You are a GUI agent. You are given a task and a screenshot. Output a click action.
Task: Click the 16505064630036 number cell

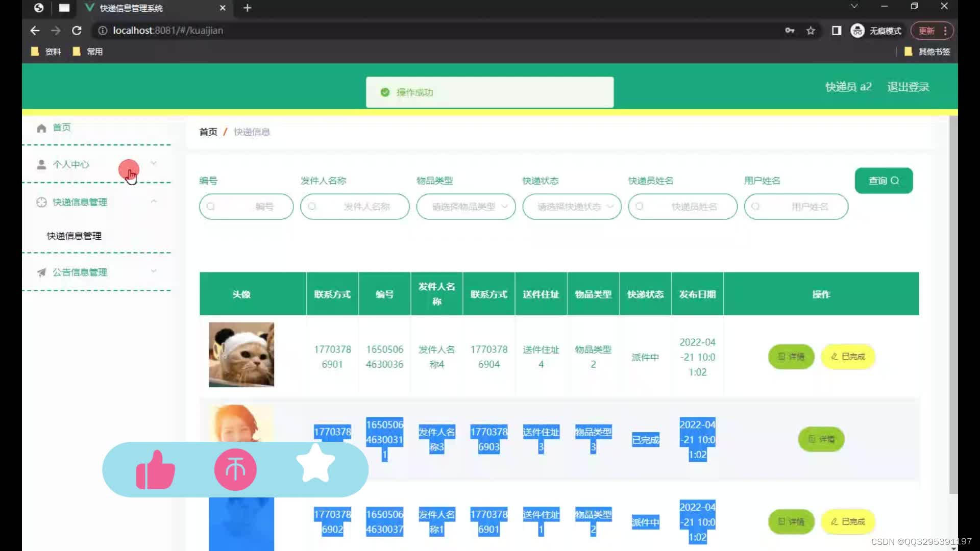(x=384, y=357)
